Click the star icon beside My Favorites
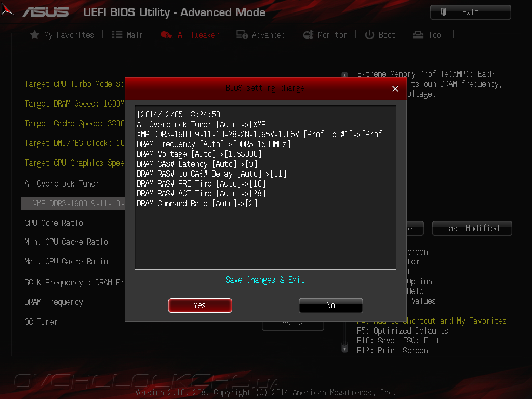The width and height of the screenshot is (532, 399). 35,35
